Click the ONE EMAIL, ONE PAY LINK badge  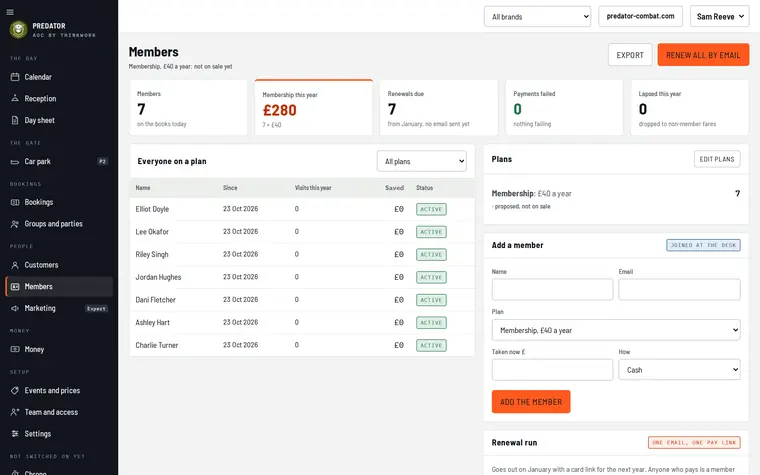(x=694, y=443)
